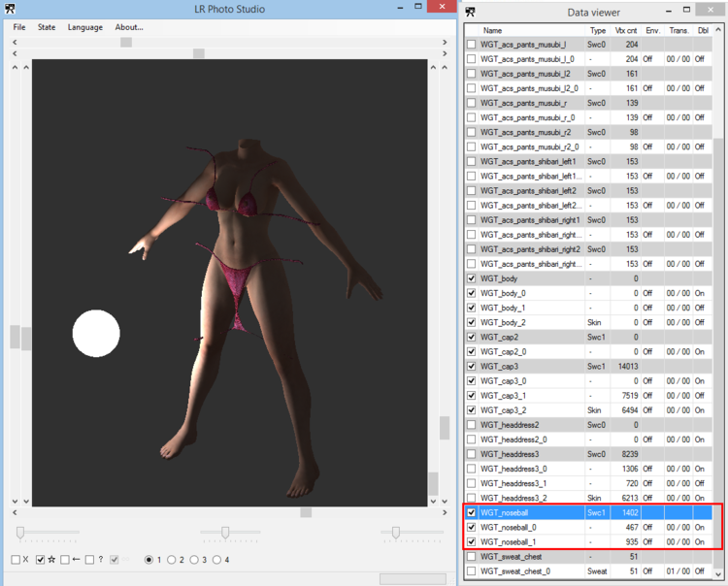Click the white sphere in the 3D viewport
Viewport: 728px width, 586px height.
point(96,333)
